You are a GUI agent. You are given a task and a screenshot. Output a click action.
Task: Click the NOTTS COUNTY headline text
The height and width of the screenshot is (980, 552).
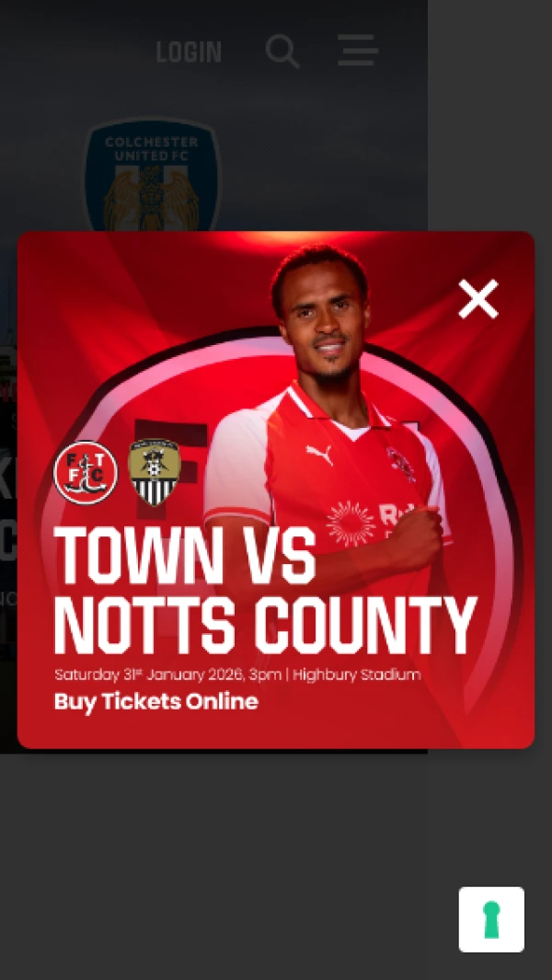click(266, 626)
